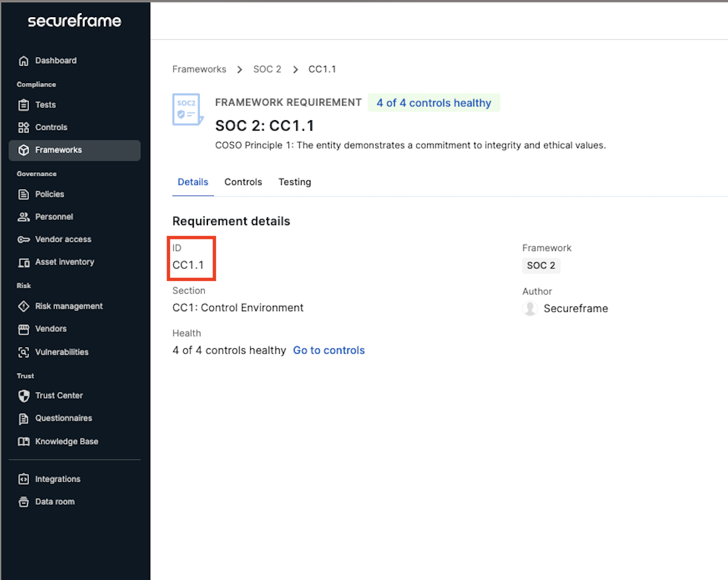Click CC1: Control Environment section text
The image size is (728, 580).
pyautogui.click(x=238, y=308)
